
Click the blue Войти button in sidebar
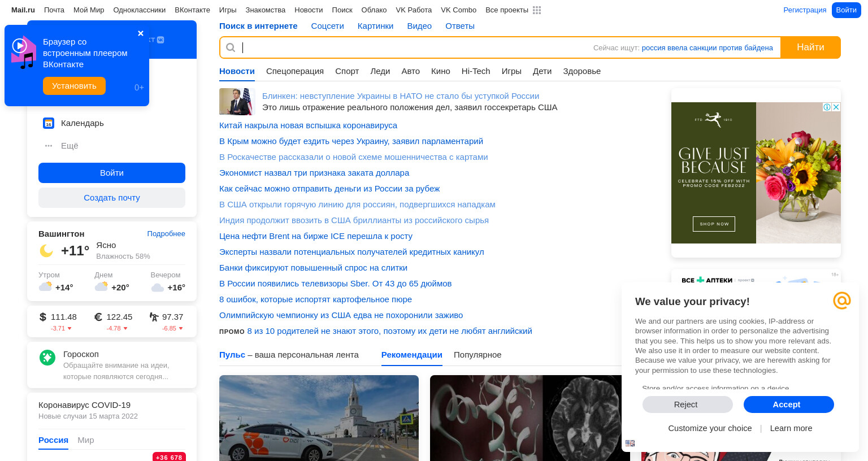tap(112, 173)
